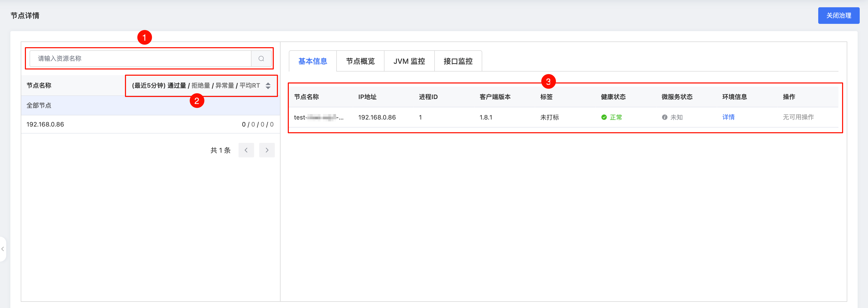Go to previous page arrow
868x308 pixels.
point(246,150)
